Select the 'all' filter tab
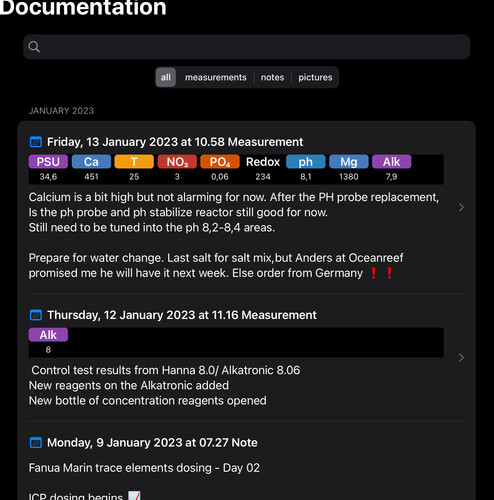The image size is (494, 500). (166, 77)
